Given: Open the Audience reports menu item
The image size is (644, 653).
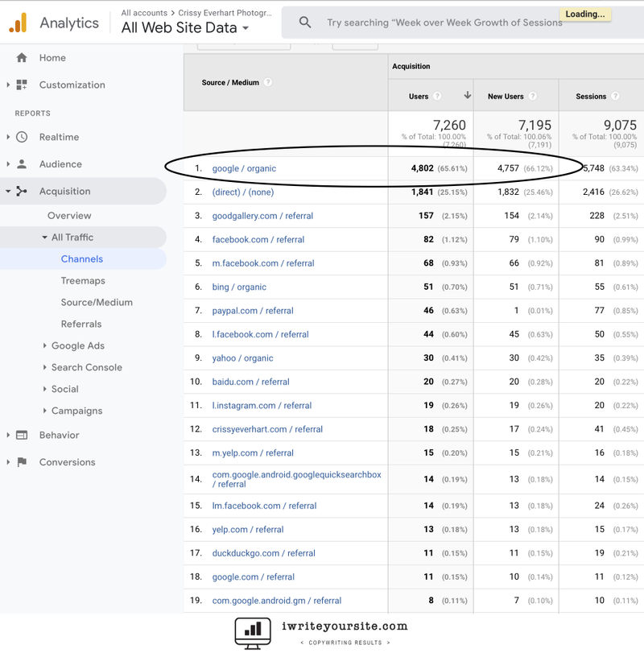Looking at the screenshot, I should click(x=60, y=164).
